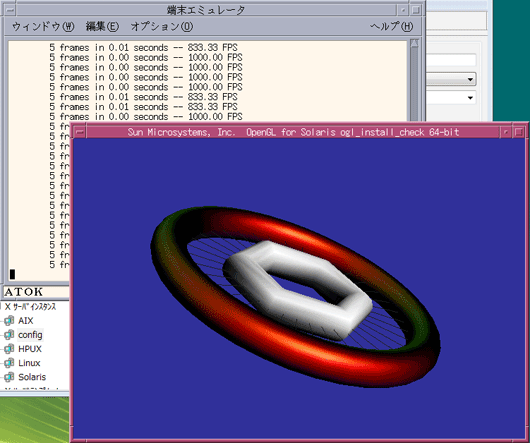Open the ウィンドウ(W) menu
The width and height of the screenshot is (530, 443).
pos(43,26)
